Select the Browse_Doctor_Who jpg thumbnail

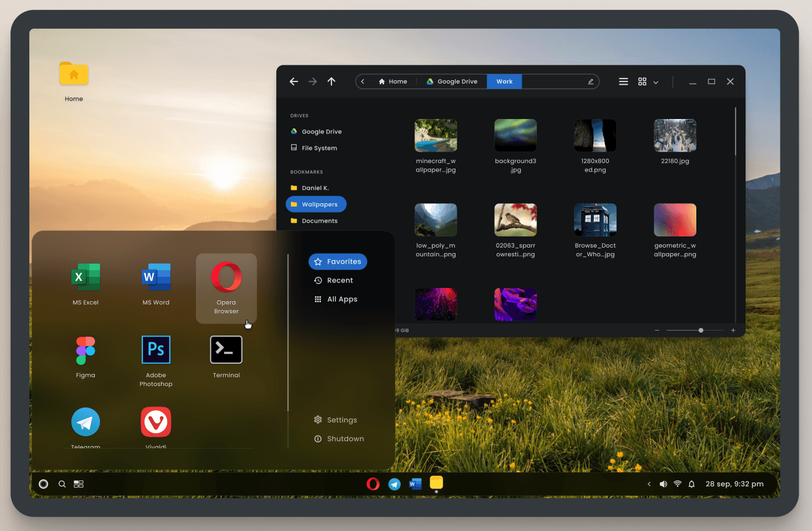[595, 220]
